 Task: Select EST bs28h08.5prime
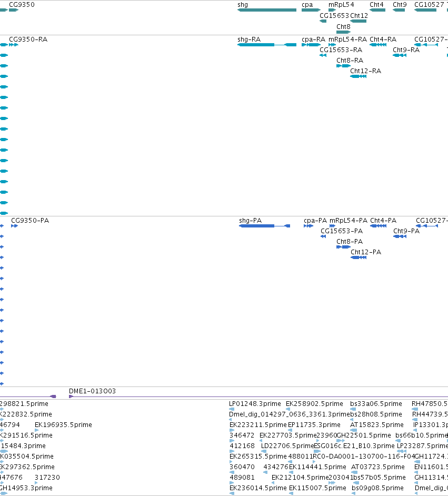tap(376, 414)
